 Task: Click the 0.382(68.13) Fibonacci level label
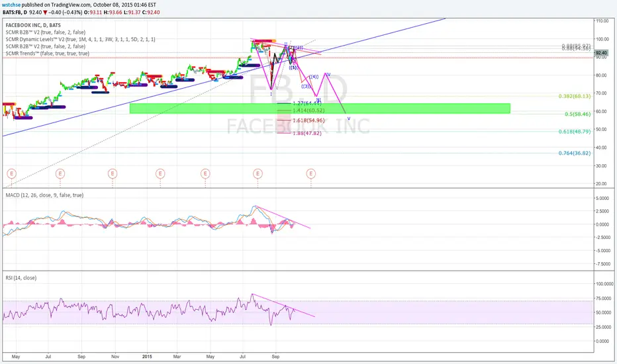(575, 96)
